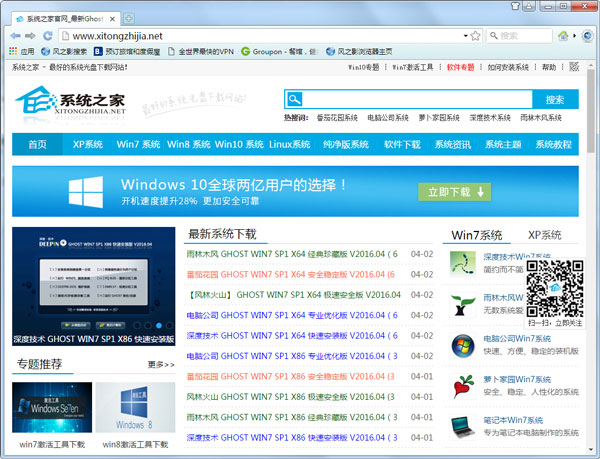Viewport: 600px width, 459px height.
Task: Click the QR code icon in top bar
Action: pyautogui.click(x=574, y=67)
